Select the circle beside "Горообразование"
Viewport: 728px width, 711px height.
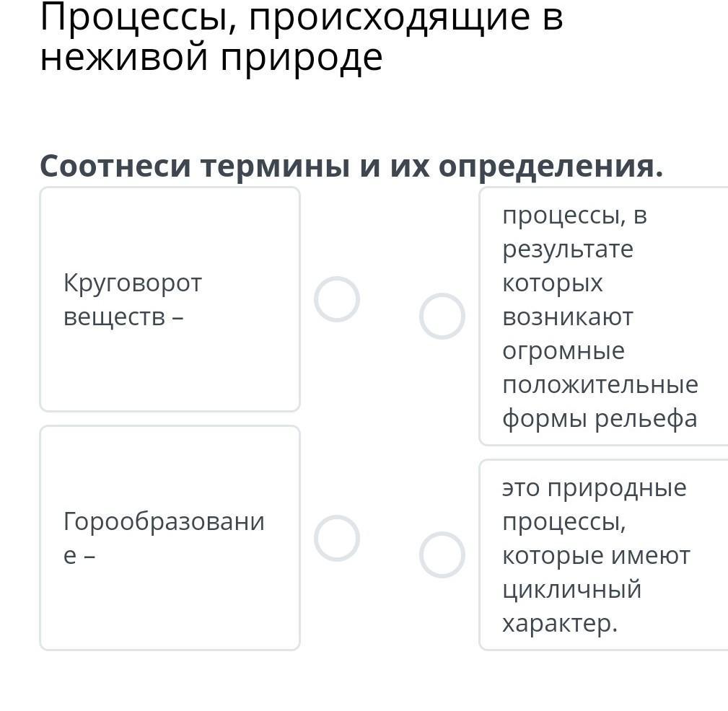click(x=337, y=538)
